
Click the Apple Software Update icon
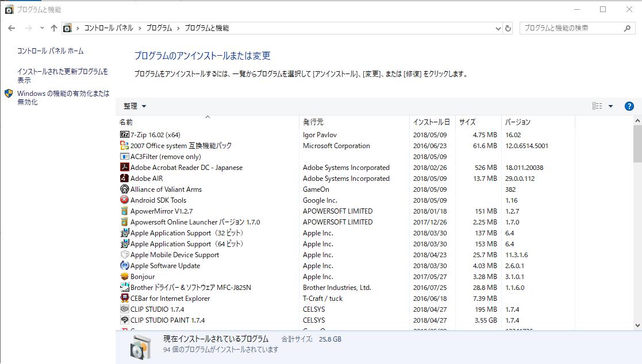[x=125, y=265]
